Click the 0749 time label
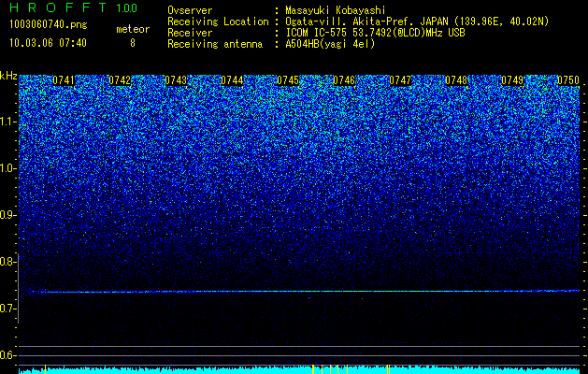 tap(512, 80)
